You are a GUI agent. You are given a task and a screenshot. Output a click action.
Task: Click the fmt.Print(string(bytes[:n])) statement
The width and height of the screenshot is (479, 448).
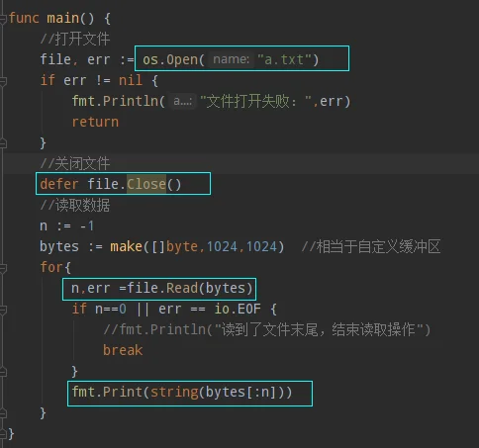pos(182,393)
